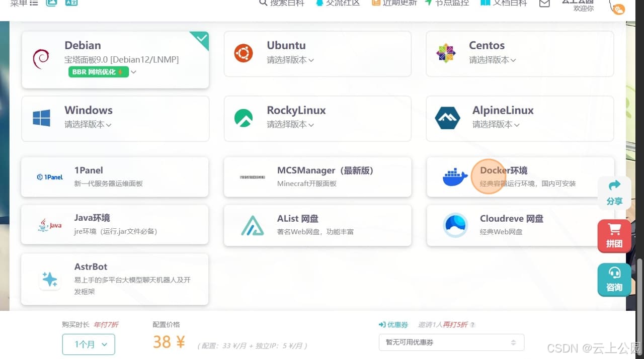Toggle the Debian selected checkmark
This screenshot has height=359, width=644.
[x=200, y=40]
